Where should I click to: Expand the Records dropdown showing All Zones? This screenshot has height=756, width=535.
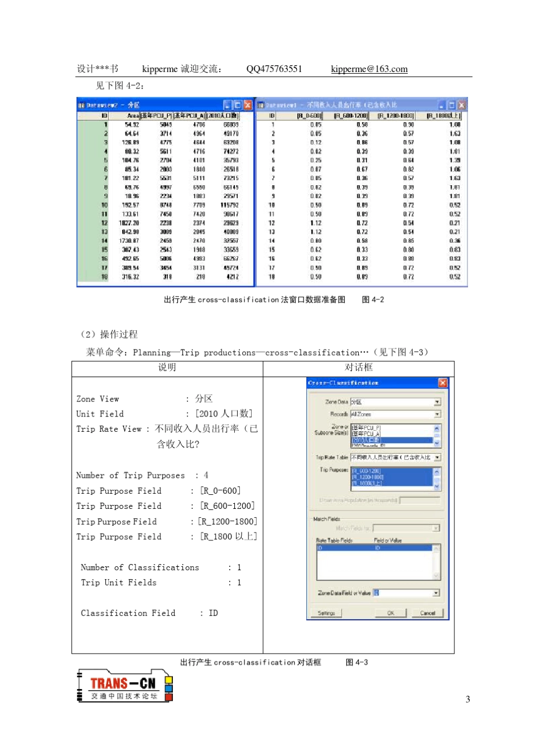(437, 414)
